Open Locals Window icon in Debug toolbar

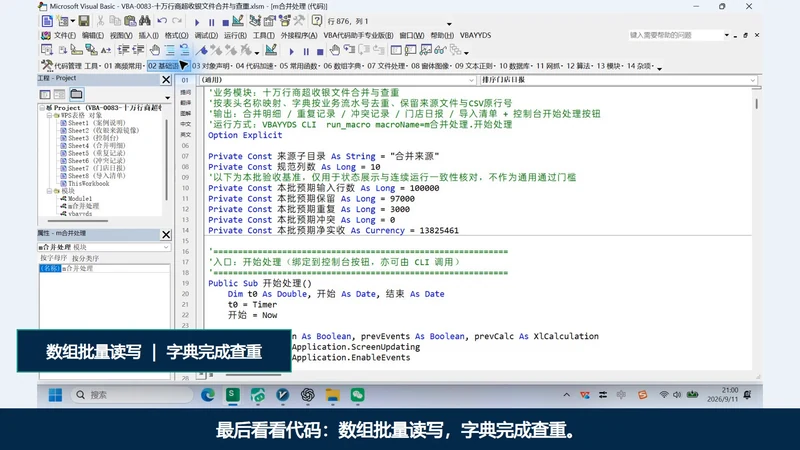click(x=396, y=50)
